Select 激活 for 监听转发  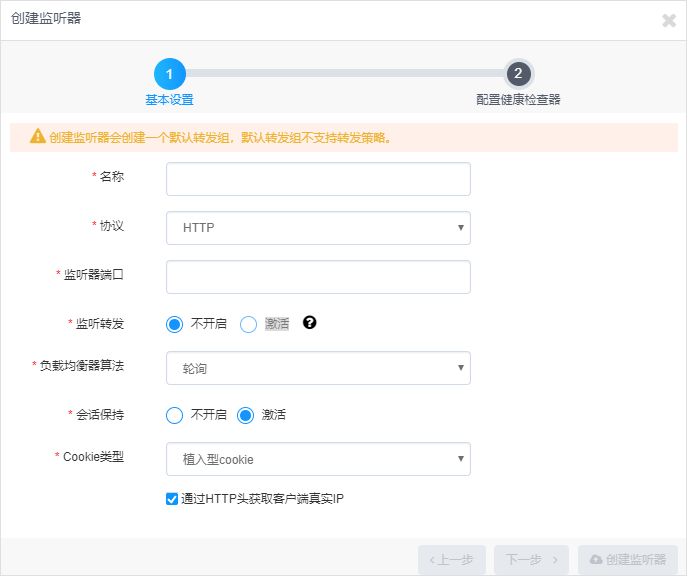(x=249, y=324)
